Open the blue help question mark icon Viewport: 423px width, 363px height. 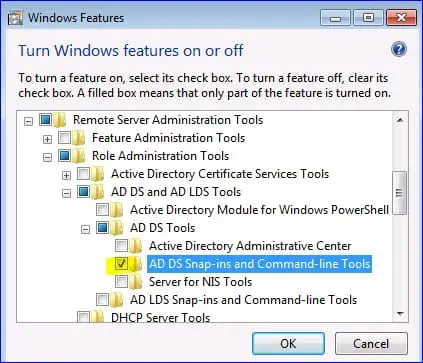pos(399,49)
